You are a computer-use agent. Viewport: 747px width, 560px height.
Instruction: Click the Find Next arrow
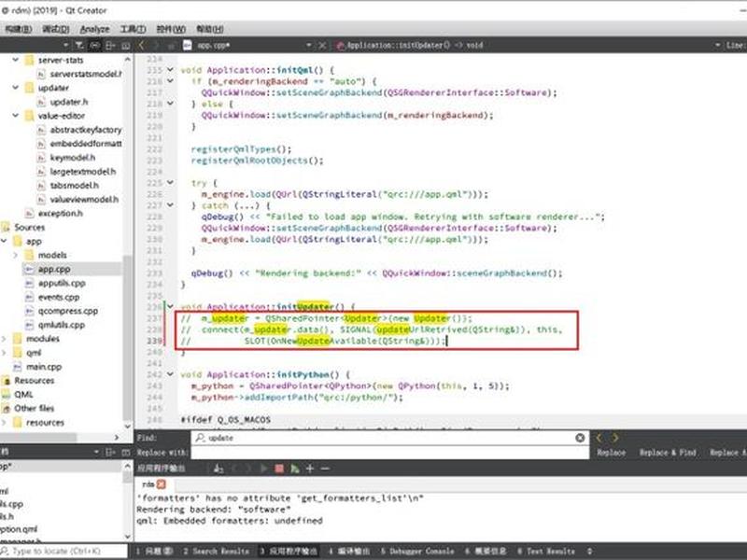tap(615, 438)
